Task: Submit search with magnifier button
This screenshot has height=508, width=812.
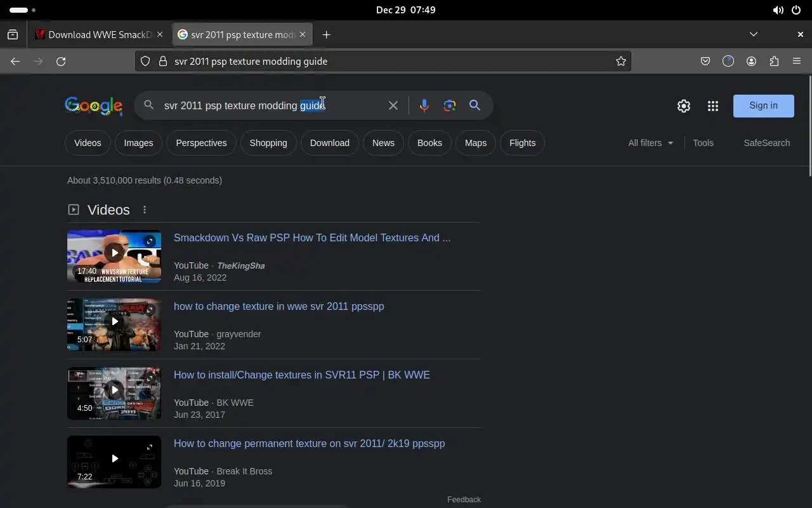Action: [x=475, y=105]
